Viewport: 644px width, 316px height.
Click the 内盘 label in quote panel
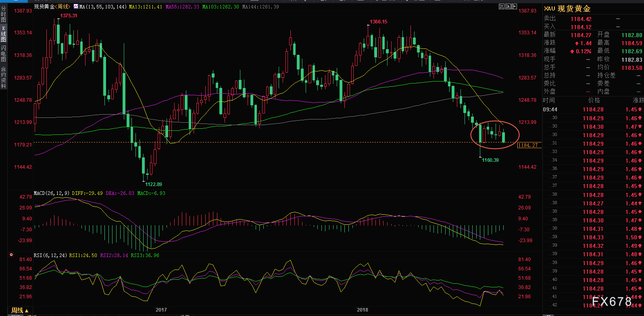(x=603, y=92)
